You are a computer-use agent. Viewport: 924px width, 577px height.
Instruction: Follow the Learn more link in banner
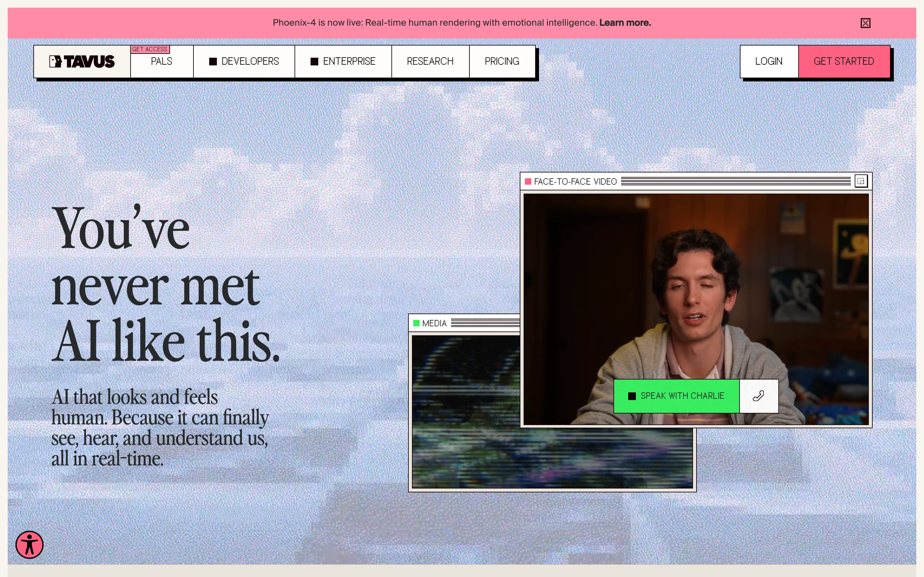625,23
